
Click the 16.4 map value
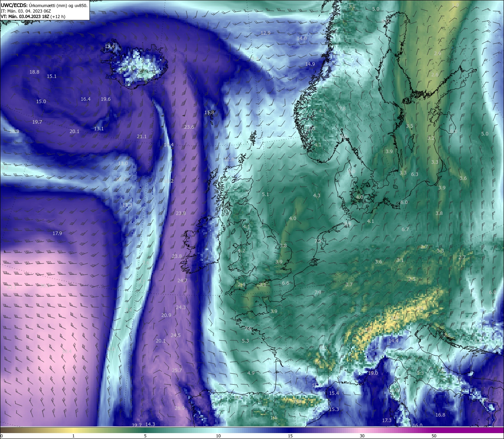pos(85,99)
